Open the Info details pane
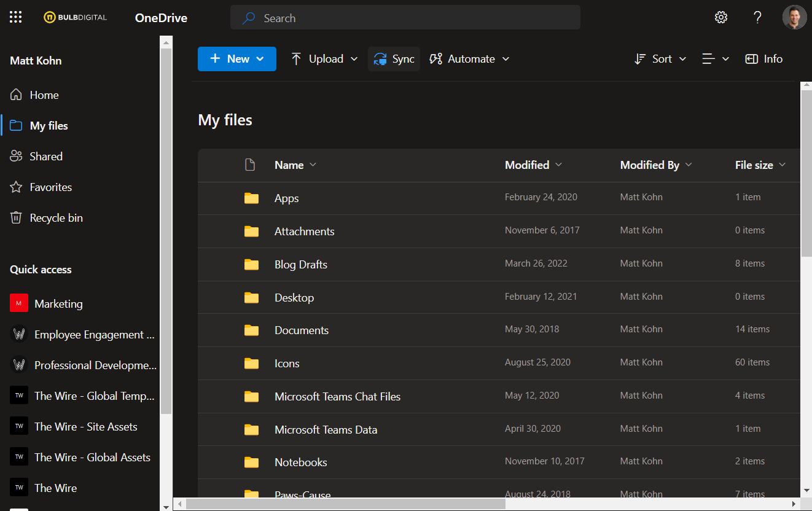812x511 pixels. tap(763, 59)
